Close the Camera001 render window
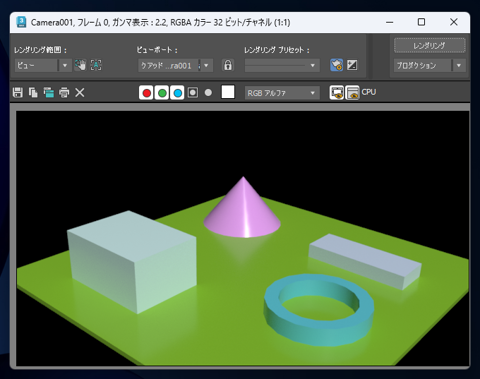 pyautogui.click(x=453, y=22)
